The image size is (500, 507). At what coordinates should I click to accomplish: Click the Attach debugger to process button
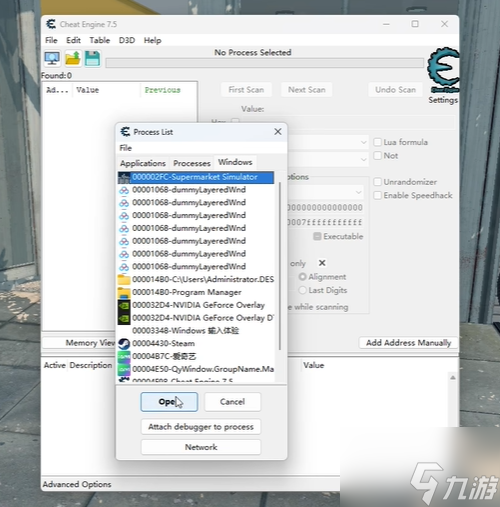(201, 427)
